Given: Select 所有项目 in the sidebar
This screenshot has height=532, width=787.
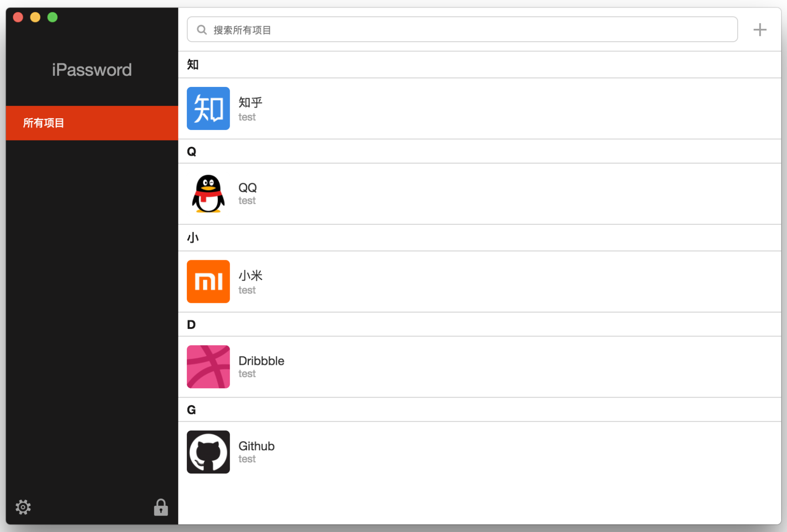Looking at the screenshot, I should pyautogui.click(x=92, y=123).
